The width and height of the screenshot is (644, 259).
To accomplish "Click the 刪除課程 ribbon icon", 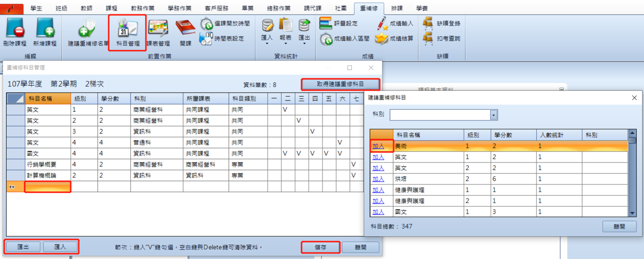I will point(15,33).
